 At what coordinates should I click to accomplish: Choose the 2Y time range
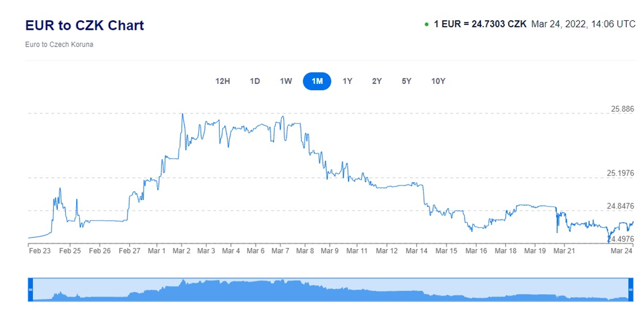click(377, 81)
